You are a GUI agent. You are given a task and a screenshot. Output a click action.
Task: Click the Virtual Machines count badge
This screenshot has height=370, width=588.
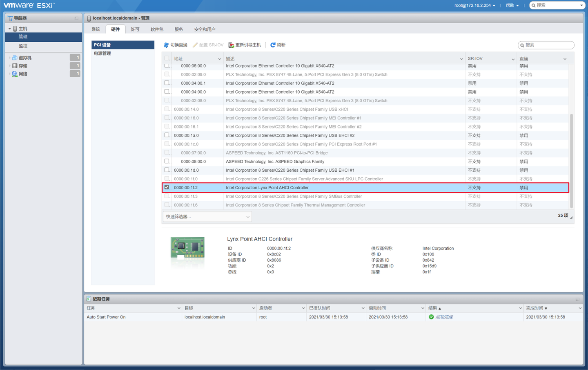pyautogui.click(x=75, y=58)
